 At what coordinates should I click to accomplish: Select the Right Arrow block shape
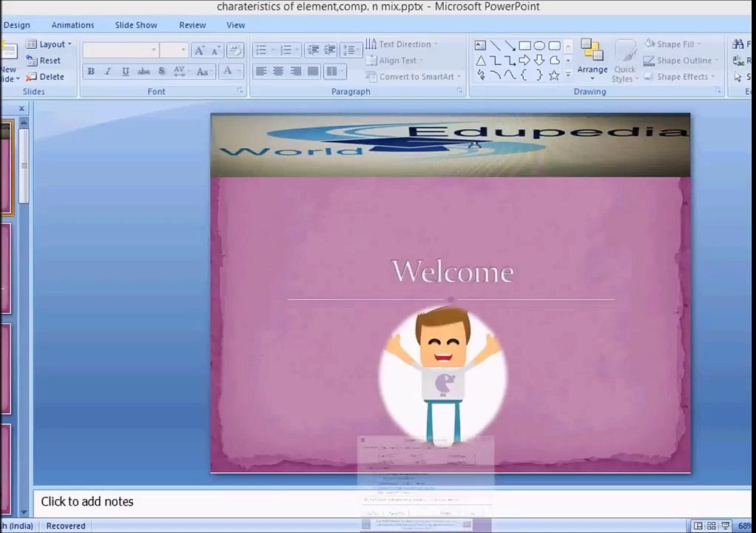click(525, 60)
